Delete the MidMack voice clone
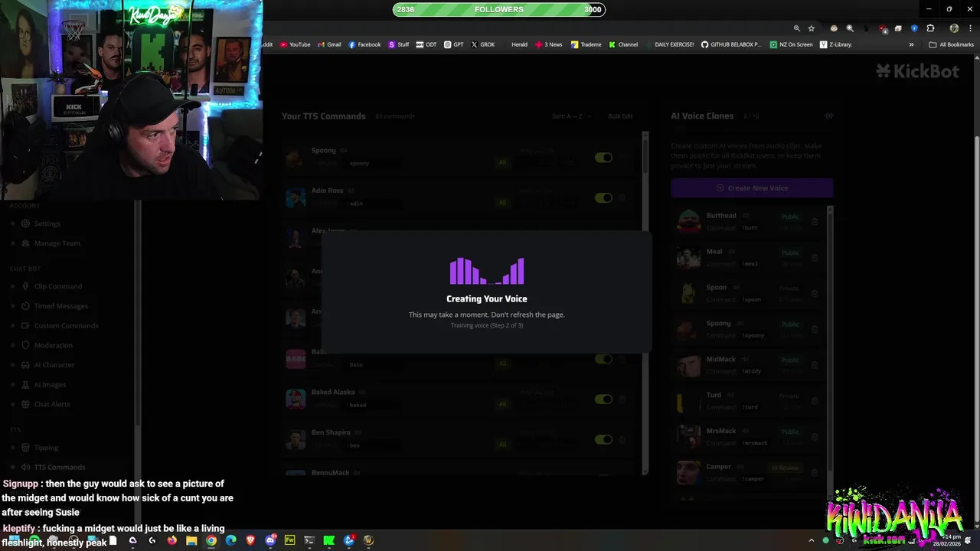The image size is (980, 551). coord(815,365)
